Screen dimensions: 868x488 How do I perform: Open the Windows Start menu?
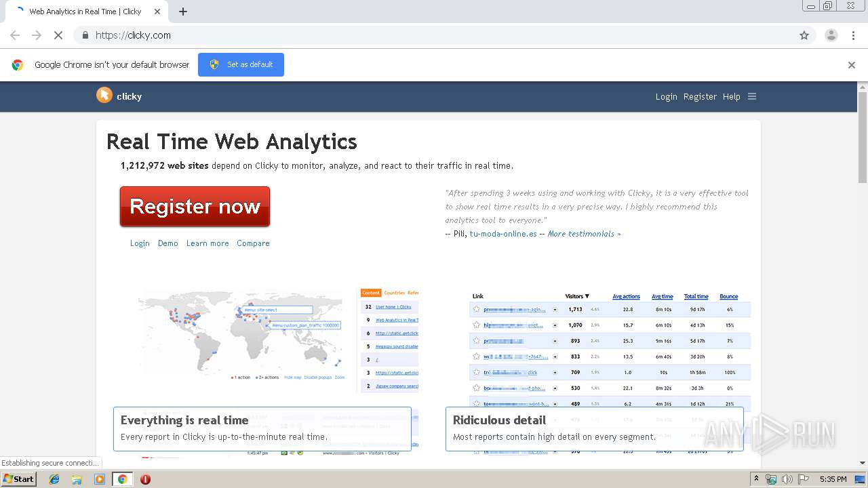point(19,479)
